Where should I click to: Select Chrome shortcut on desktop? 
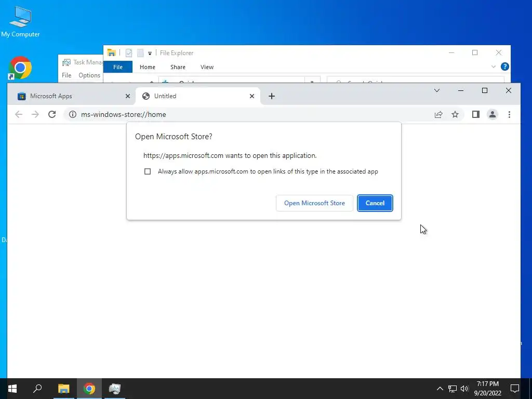pyautogui.click(x=20, y=68)
